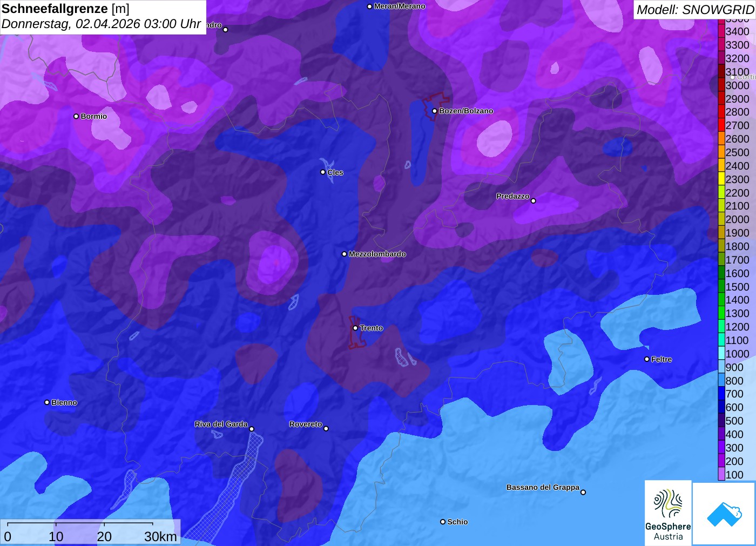This screenshot has height=546, width=756.
Task: Click the date Donnerstag, 02.04.2026 03:00 Uhr
Action: [101, 24]
